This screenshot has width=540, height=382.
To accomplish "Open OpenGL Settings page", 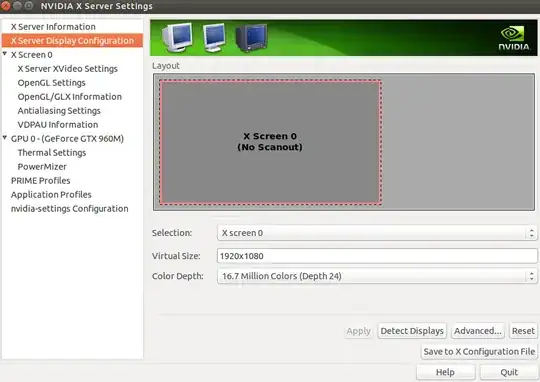I will [51, 83].
